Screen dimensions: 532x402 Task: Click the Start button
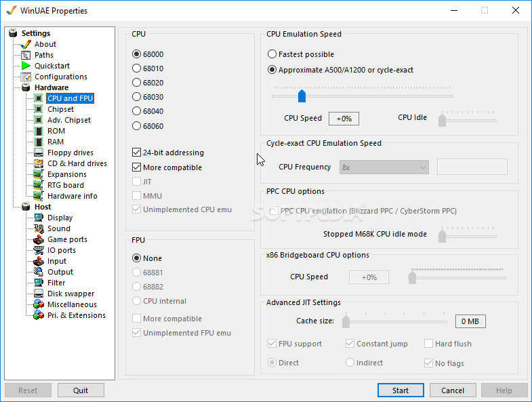[x=401, y=390]
